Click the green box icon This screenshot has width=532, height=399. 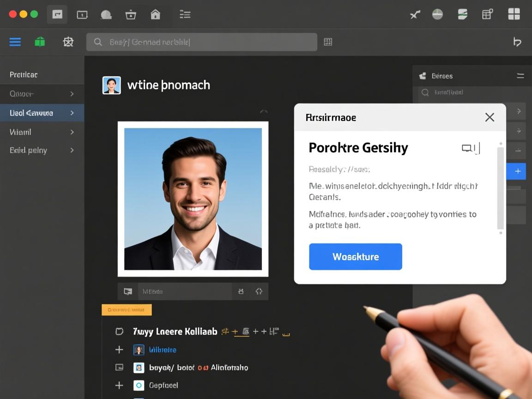[40, 42]
